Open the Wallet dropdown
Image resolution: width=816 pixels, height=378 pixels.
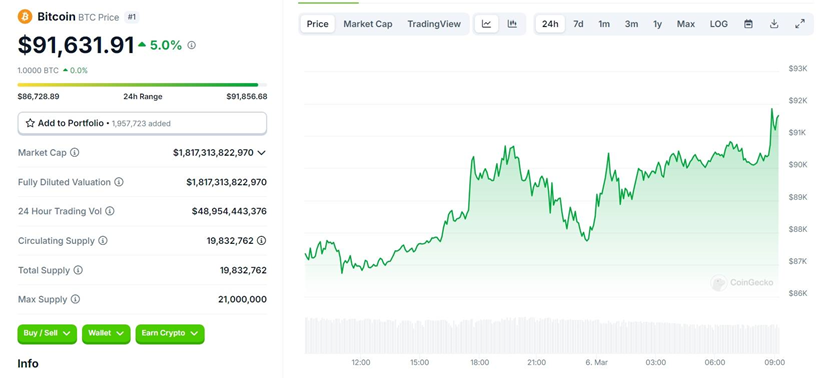(x=106, y=334)
